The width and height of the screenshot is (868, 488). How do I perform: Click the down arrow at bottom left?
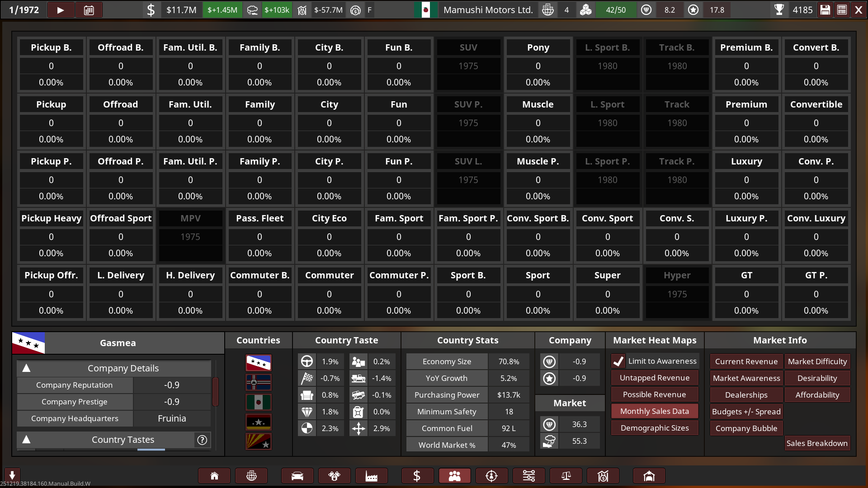click(x=12, y=475)
